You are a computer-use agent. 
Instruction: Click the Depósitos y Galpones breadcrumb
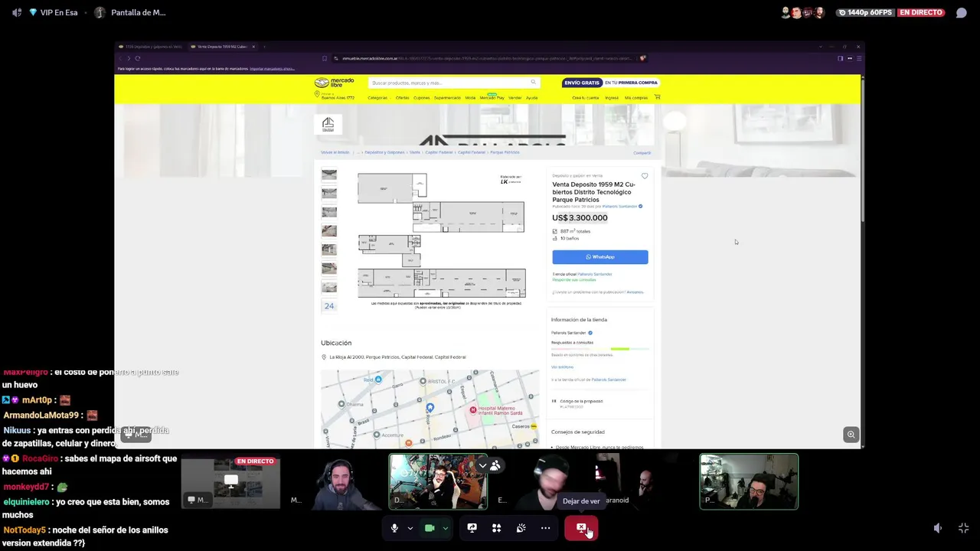[386, 152]
